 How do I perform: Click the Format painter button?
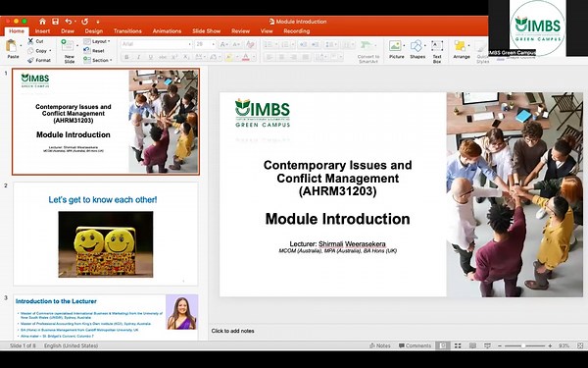click(x=39, y=60)
